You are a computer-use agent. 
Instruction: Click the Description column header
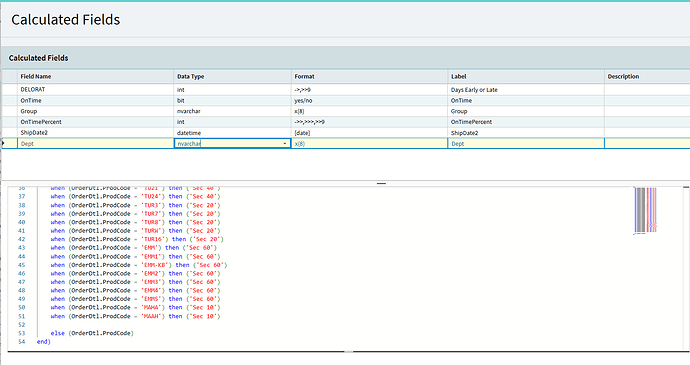[647, 76]
